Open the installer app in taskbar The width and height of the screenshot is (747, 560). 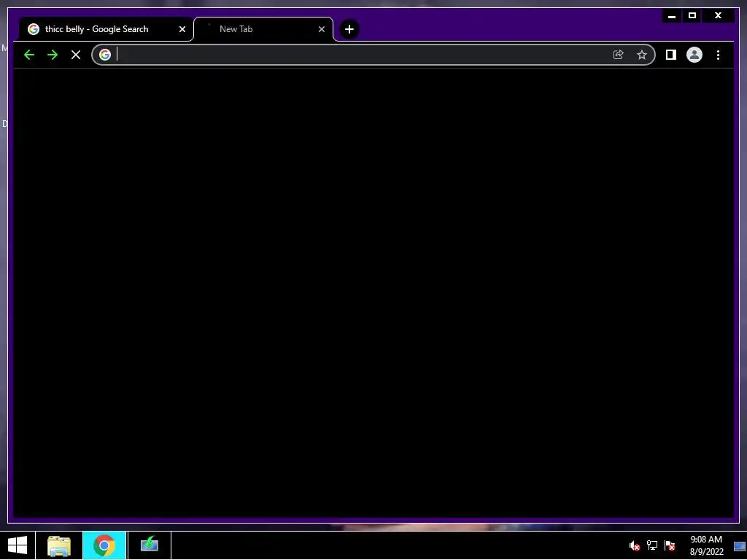coord(149,545)
